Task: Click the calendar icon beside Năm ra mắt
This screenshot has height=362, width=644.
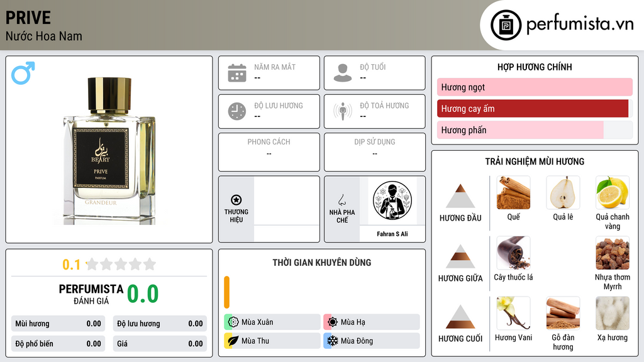Action: click(x=237, y=73)
